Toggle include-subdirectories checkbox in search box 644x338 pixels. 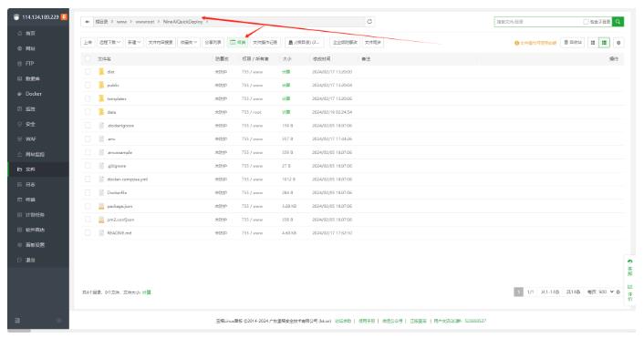pyautogui.click(x=586, y=22)
